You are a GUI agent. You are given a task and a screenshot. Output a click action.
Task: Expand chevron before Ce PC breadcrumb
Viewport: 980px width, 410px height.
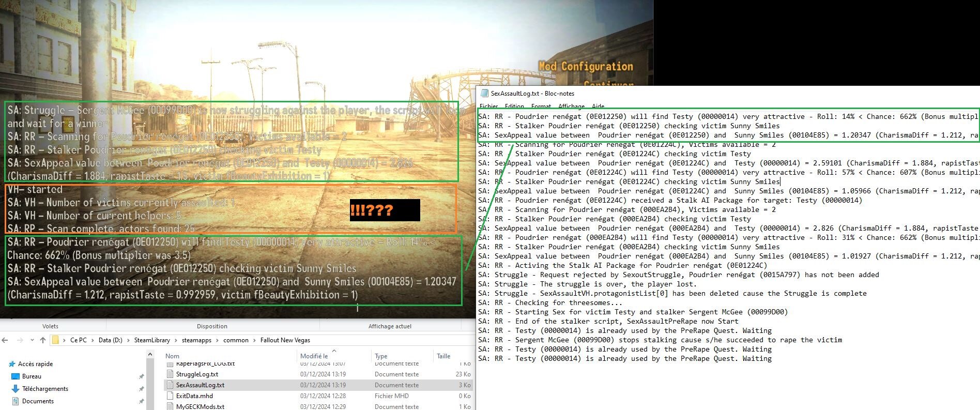click(x=65, y=340)
